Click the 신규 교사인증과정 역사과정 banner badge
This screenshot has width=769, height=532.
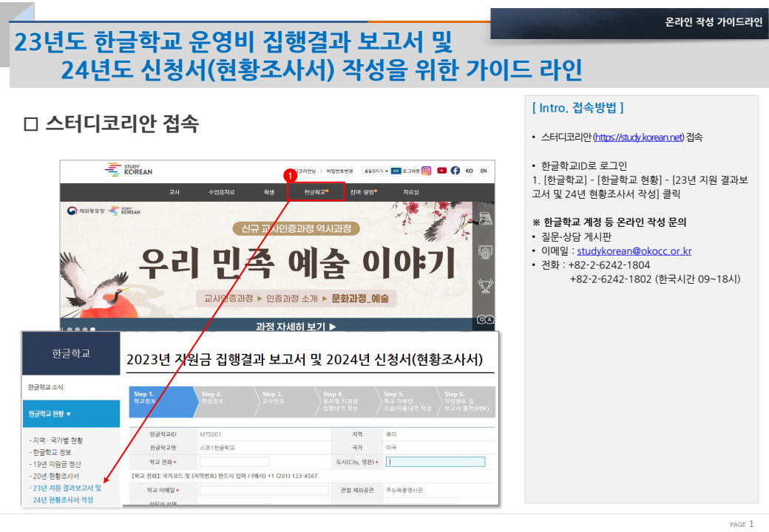click(297, 229)
